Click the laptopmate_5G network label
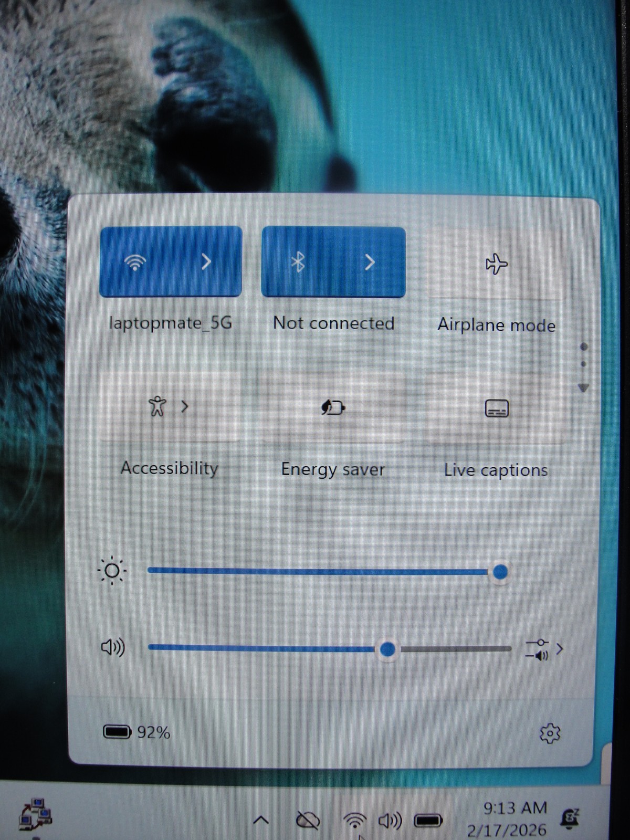Viewport: 630px width, 840px height. (x=171, y=322)
